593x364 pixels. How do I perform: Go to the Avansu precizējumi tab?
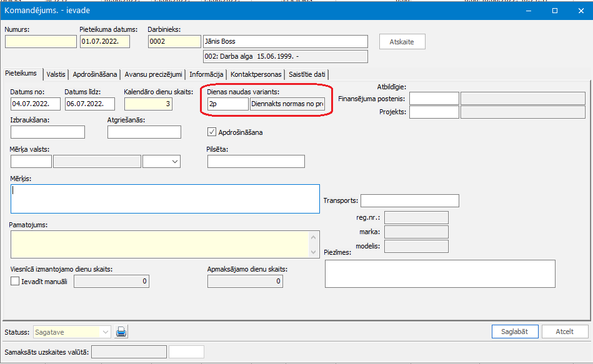click(x=153, y=74)
